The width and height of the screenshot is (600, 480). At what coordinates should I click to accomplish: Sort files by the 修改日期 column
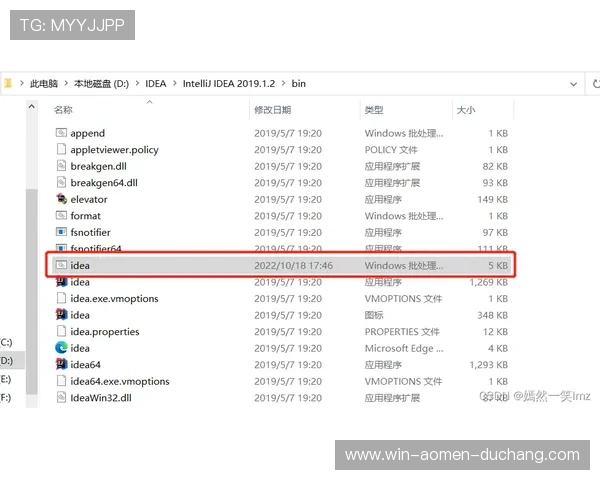click(273, 110)
